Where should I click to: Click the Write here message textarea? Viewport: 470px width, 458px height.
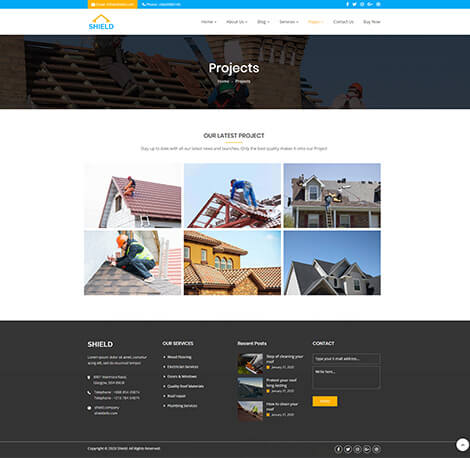(x=346, y=378)
